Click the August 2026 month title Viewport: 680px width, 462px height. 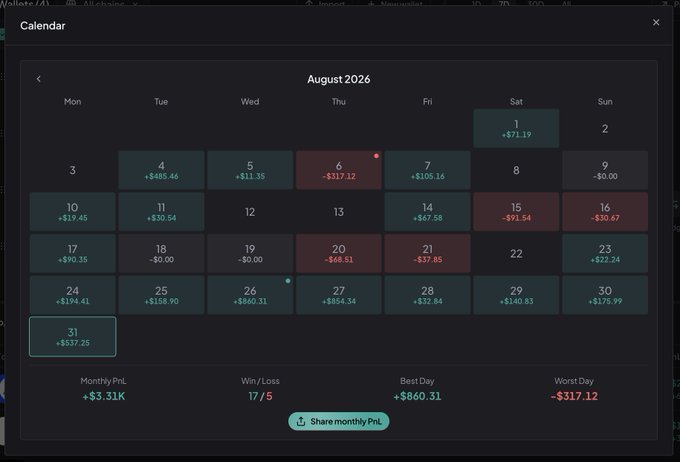339,79
